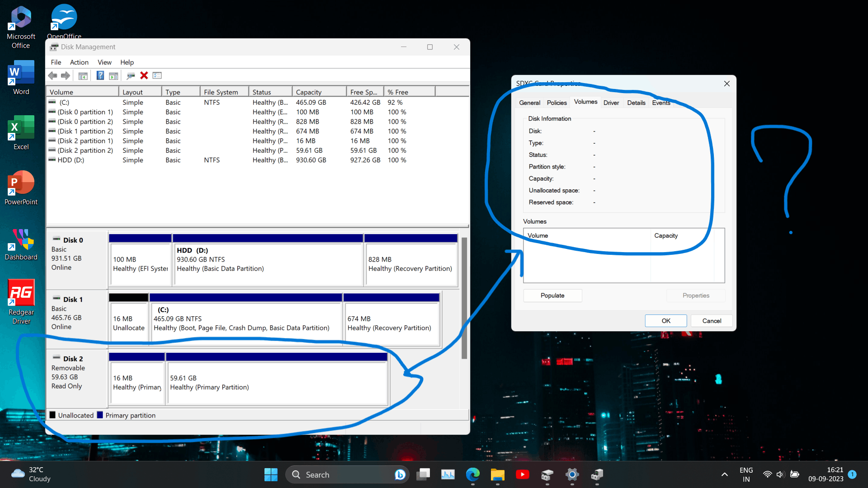Open the Action menu
Viewport: 868px width, 488px height.
(79, 62)
